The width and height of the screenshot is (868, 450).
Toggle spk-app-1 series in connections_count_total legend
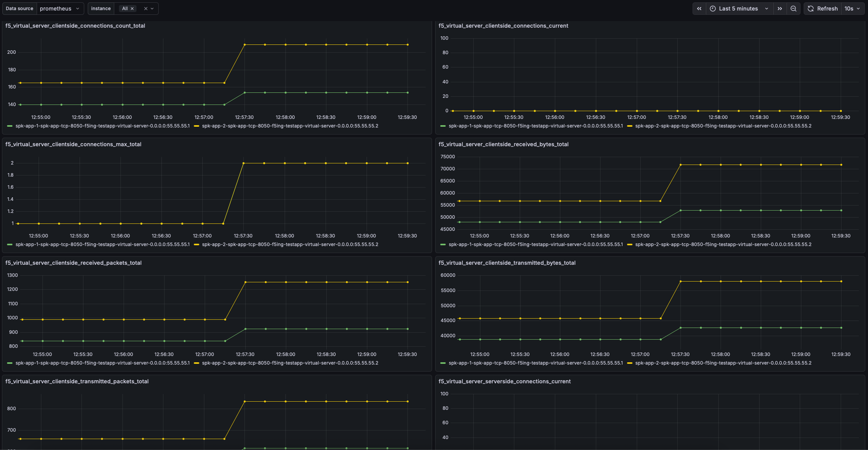(x=103, y=126)
